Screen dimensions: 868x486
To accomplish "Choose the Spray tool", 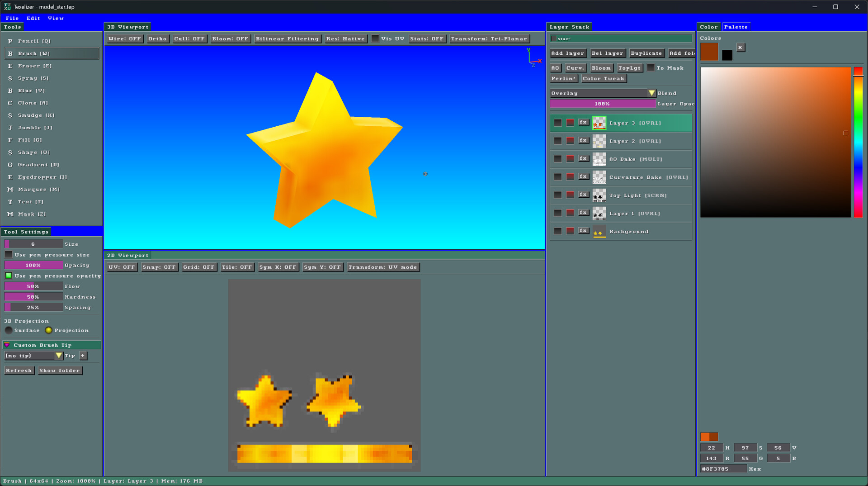I will click(x=52, y=78).
